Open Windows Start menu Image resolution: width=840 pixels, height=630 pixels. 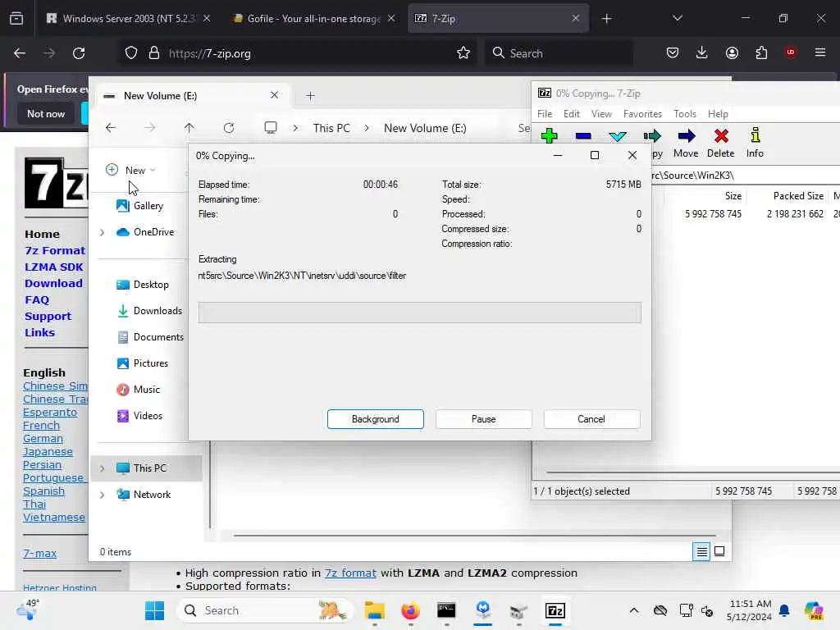coord(155,610)
